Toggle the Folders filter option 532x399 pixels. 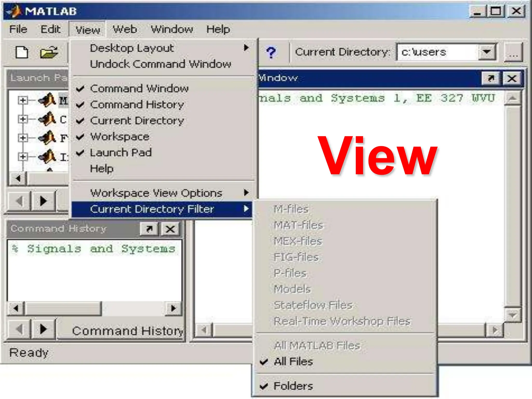pyautogui.click(x=293, y=386)
